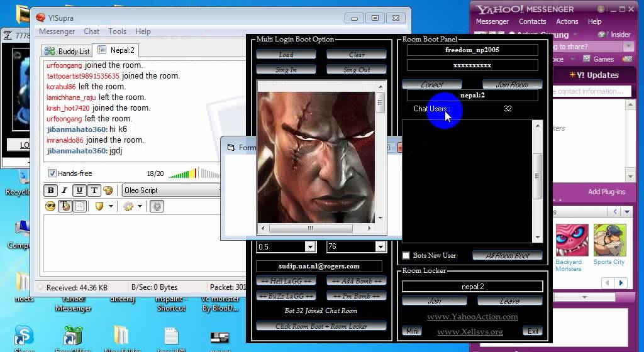Click the All Room Boot button
644x352 pixels.
[x=508, y=256]
